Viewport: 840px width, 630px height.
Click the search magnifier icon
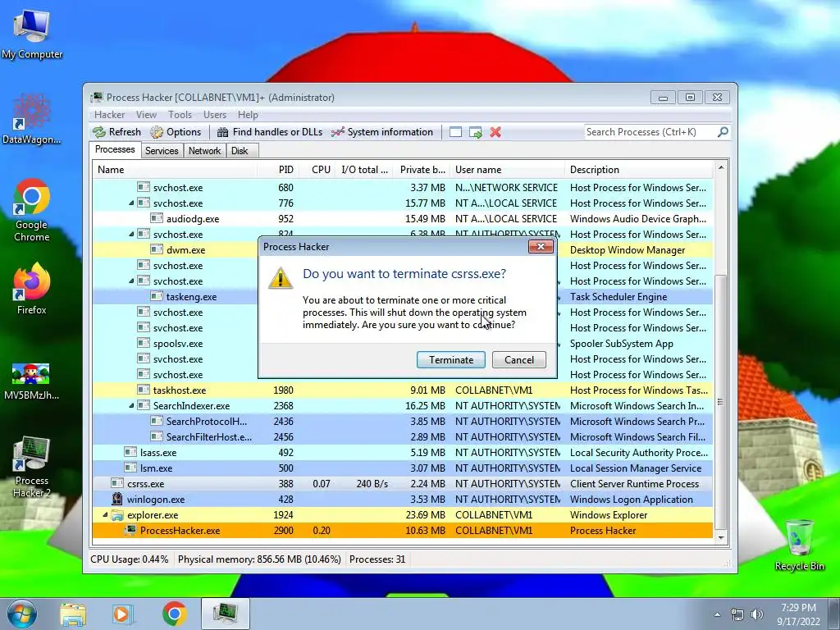point(723,132)
